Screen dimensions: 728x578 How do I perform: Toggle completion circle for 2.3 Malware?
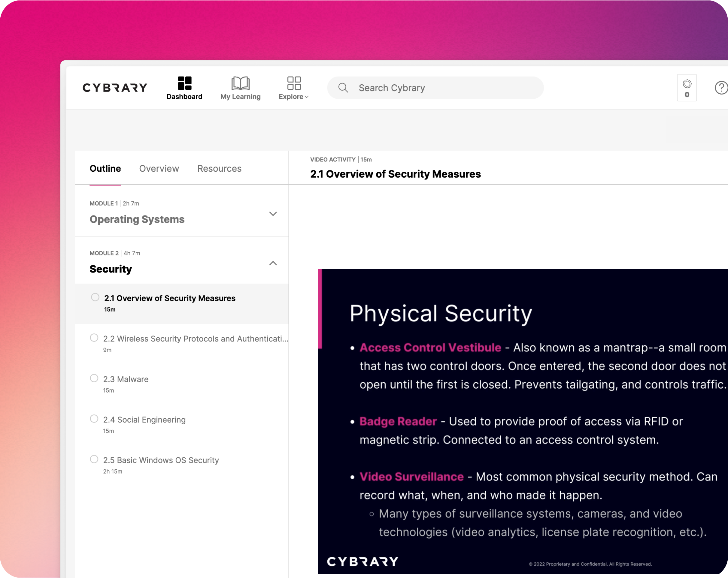click(x=94, y=378)
